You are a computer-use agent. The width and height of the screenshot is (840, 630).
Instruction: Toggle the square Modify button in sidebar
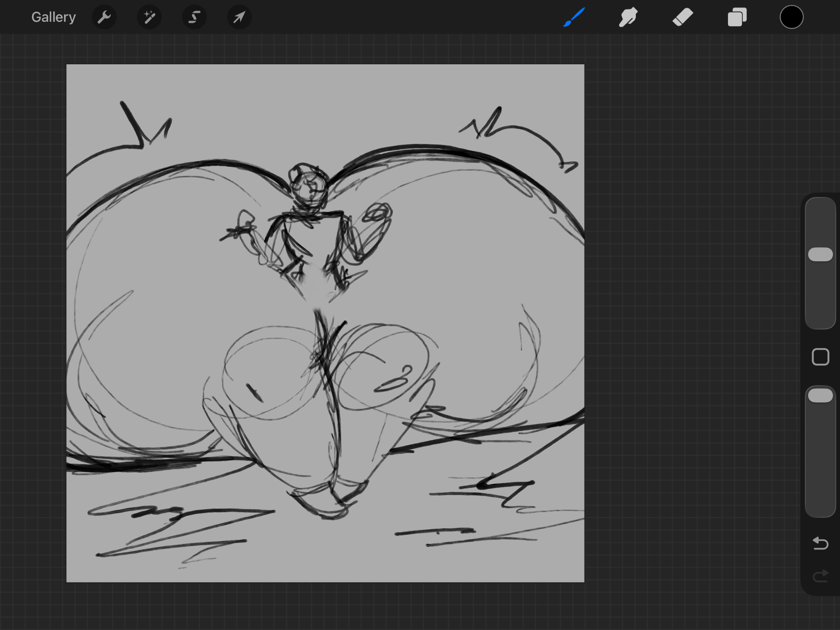tap(820, 357)
